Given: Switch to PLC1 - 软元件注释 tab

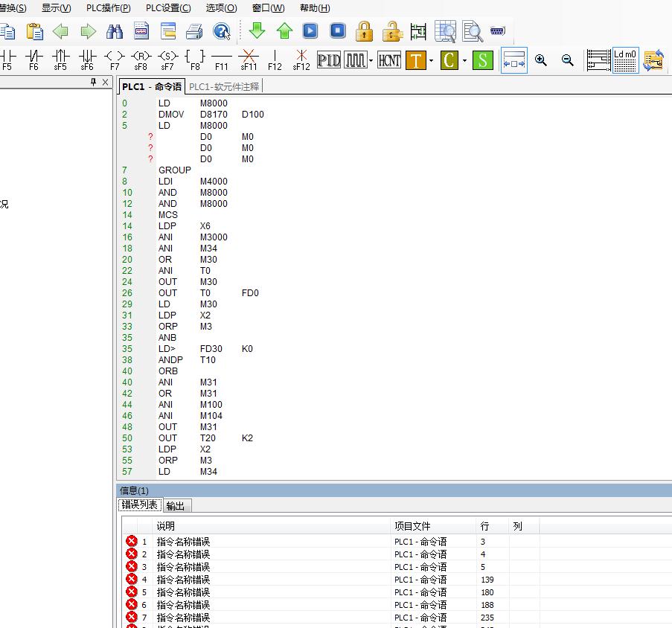Looking at the screenshot, I should (x=224, y=86).
